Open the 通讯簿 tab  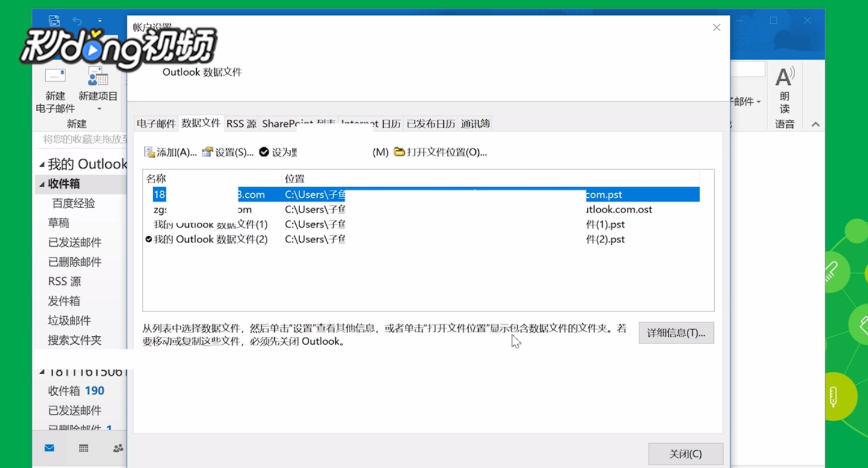click(x=475, y=123)
